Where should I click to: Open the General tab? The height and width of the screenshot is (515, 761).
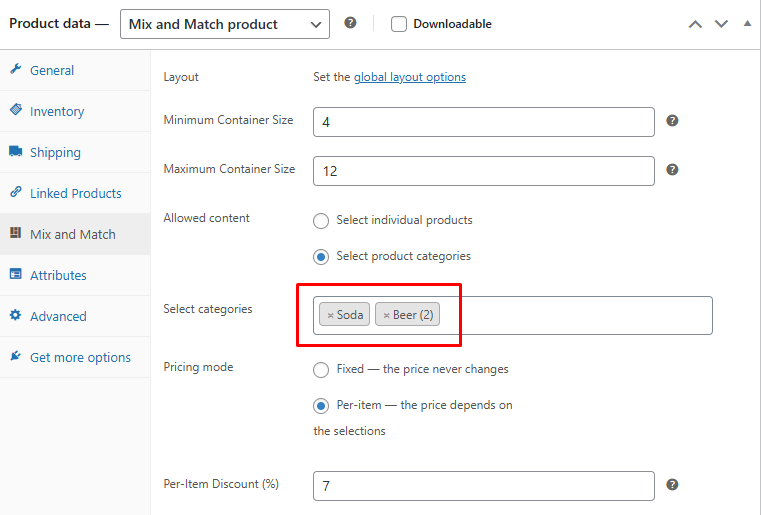(x=75, y=70)
